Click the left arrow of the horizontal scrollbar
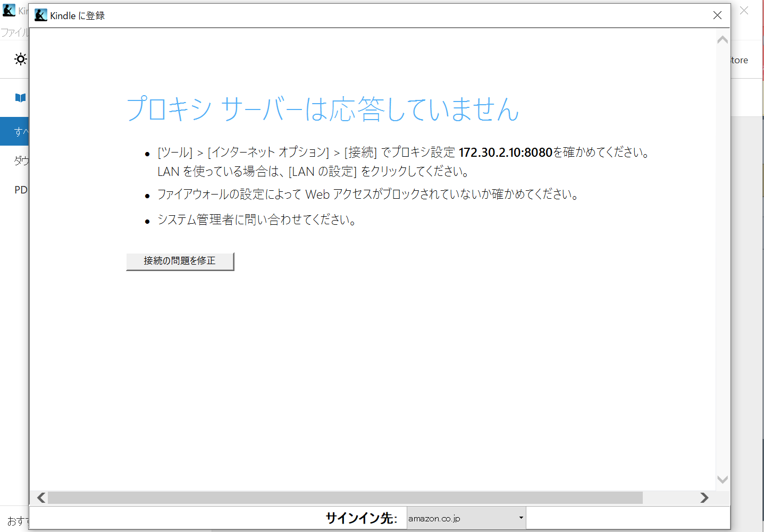The height and width of the screenshot is (532, 764). coord(40,497)
